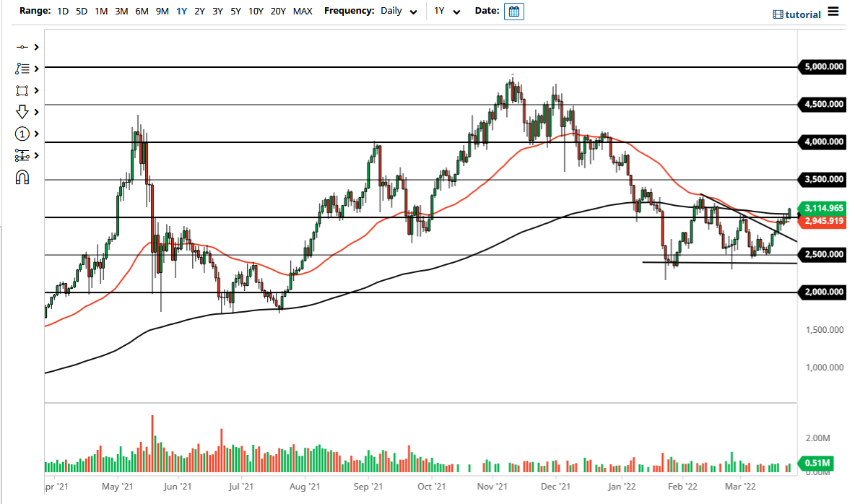Select the rectangle shape tool
Image resolution: width=855 pixels, height=504 pixels.
[22, 90]
